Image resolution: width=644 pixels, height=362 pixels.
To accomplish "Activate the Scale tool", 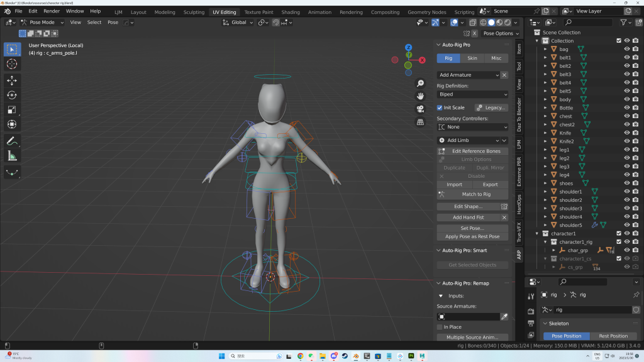I will 12,110.
